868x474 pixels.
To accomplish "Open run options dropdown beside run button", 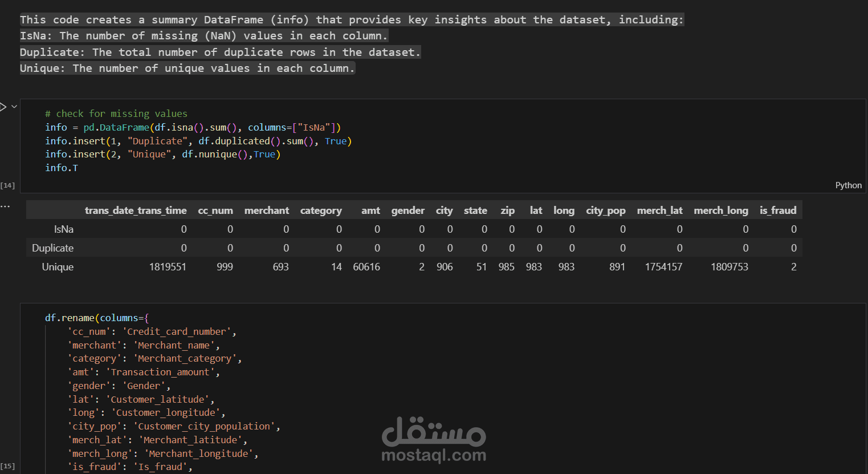I will point(14,107).
